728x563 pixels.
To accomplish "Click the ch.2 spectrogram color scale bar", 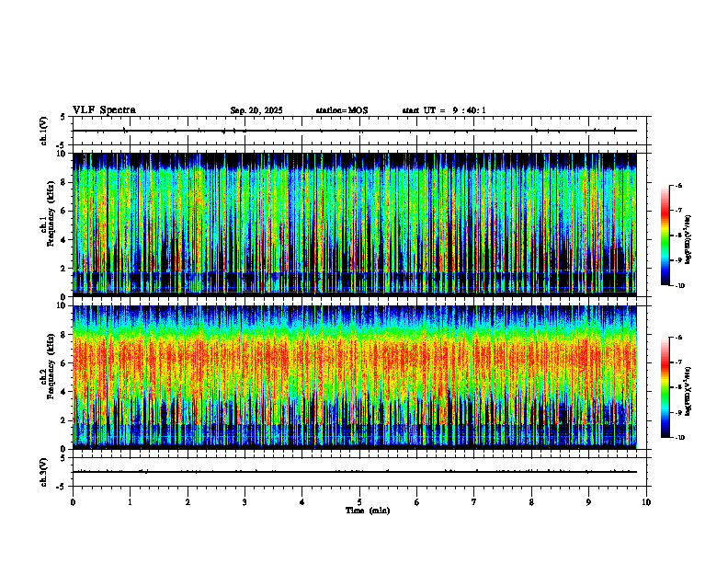I will (x=665, y=387).
